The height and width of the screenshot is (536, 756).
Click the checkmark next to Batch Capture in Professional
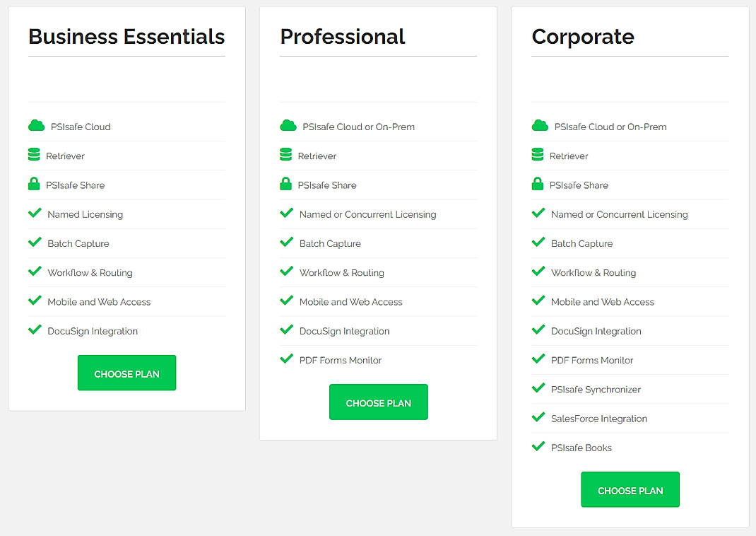click(x=287, y=243)
